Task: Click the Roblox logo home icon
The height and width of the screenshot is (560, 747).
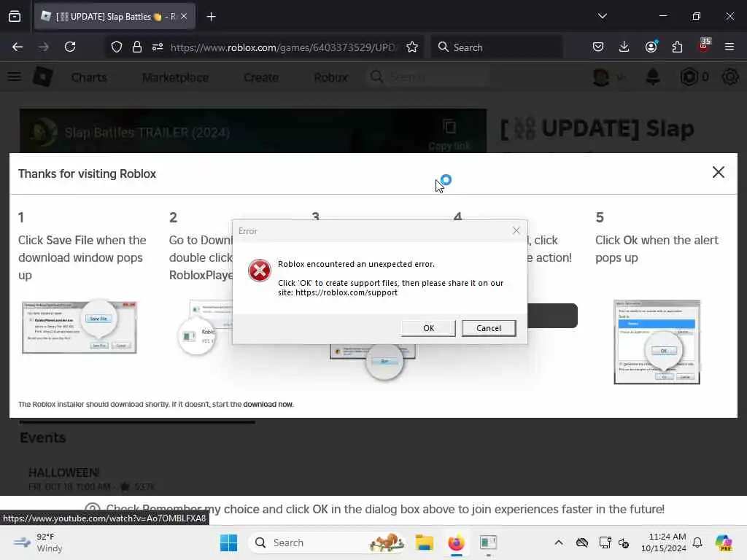Action: point(43,77)
